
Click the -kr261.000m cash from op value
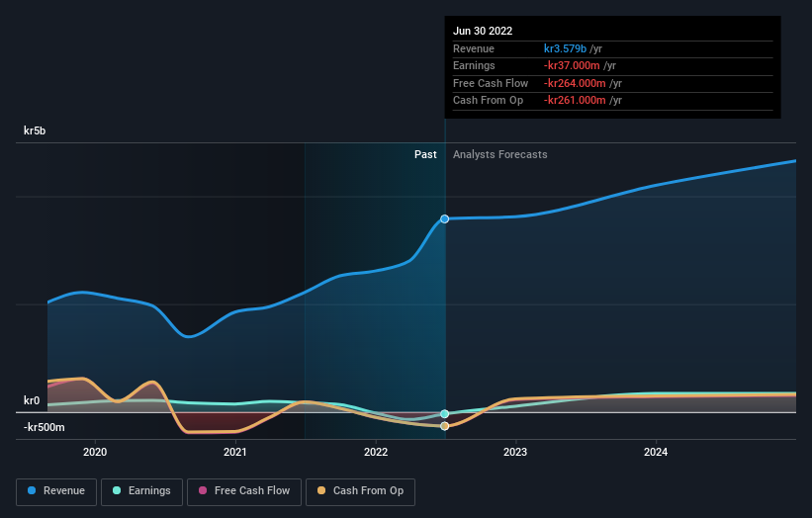coord(575,101)
